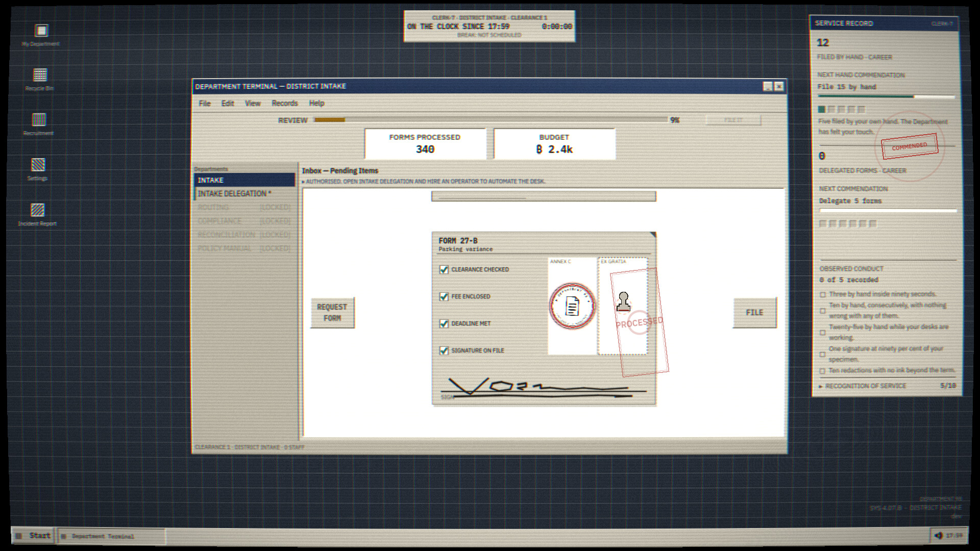The height and width of the screenshot is (551, 980).
Task: Open the File menu
Action: [x=205, y=103]
